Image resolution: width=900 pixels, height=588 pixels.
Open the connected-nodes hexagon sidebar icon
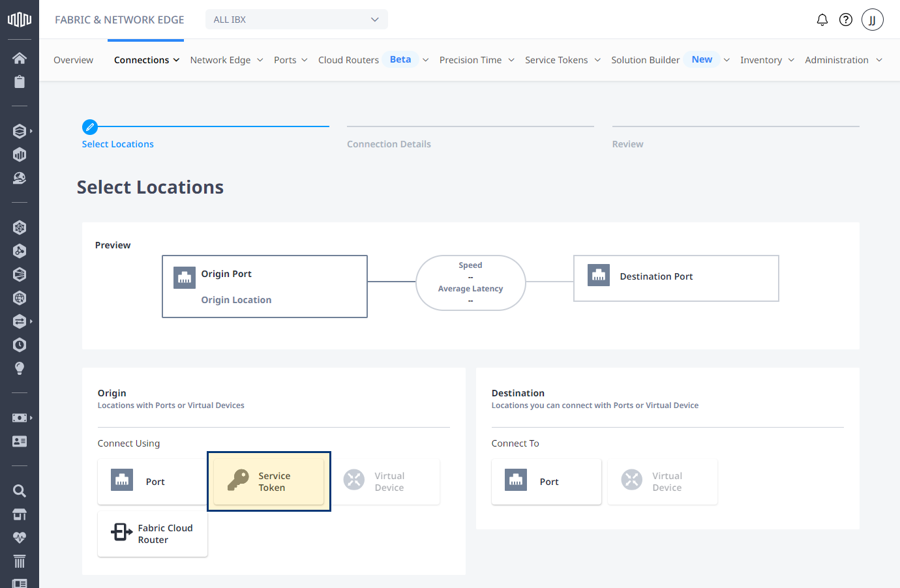point(20,251)
